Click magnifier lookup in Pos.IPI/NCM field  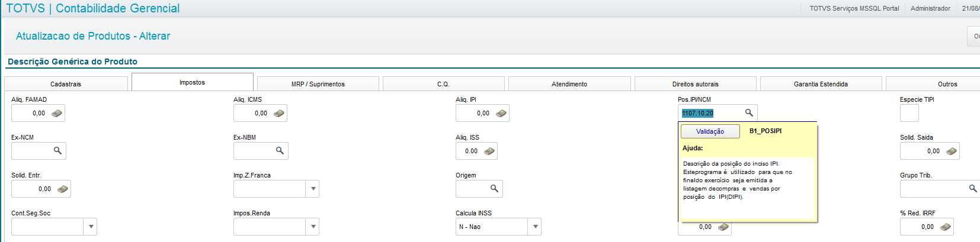749,112
